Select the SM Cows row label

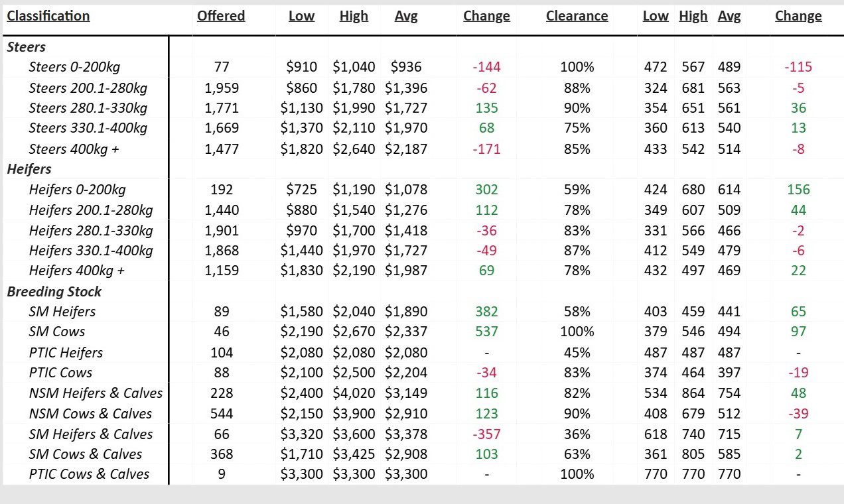pos(57,332)
